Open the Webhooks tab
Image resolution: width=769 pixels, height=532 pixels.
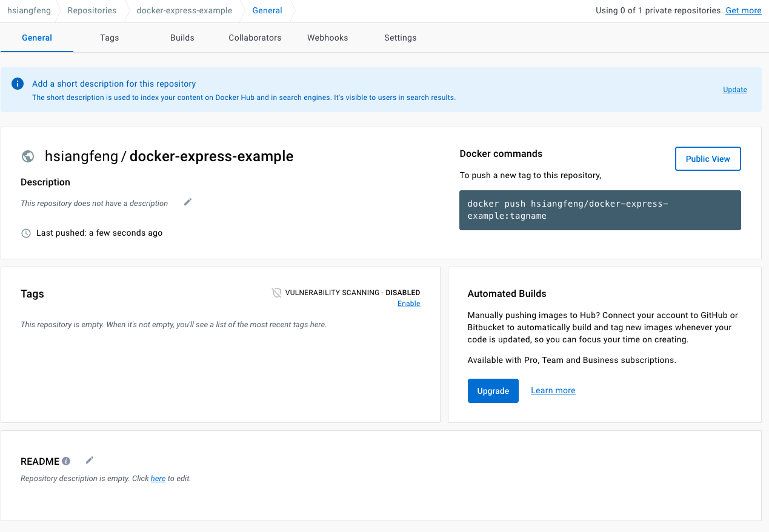pyautogui.click(x=327, y=38)
